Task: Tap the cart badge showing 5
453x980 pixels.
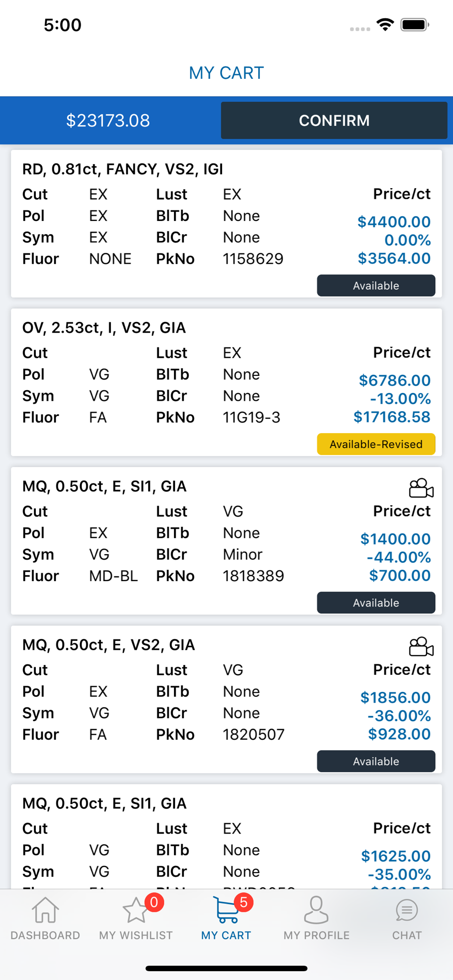Action: [244, 902]
